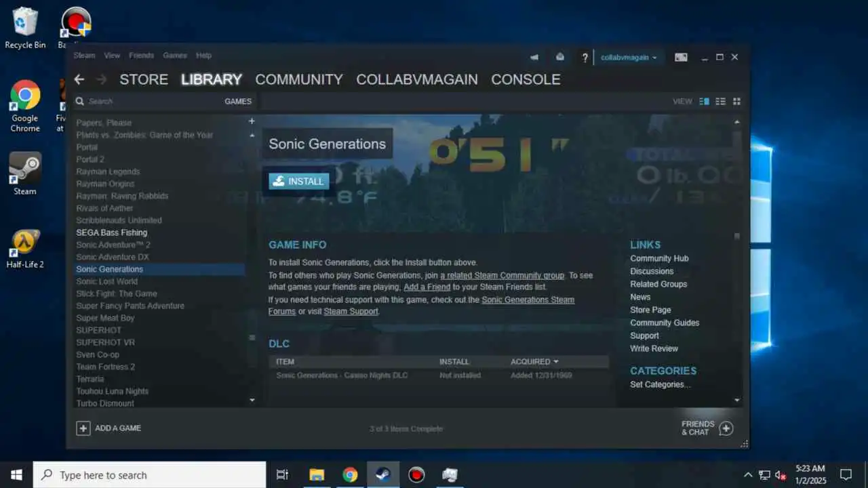The height and width of the screenshot is (488, 868).
Task: Open the related Steam Community group link
Action: click(502, 276)
